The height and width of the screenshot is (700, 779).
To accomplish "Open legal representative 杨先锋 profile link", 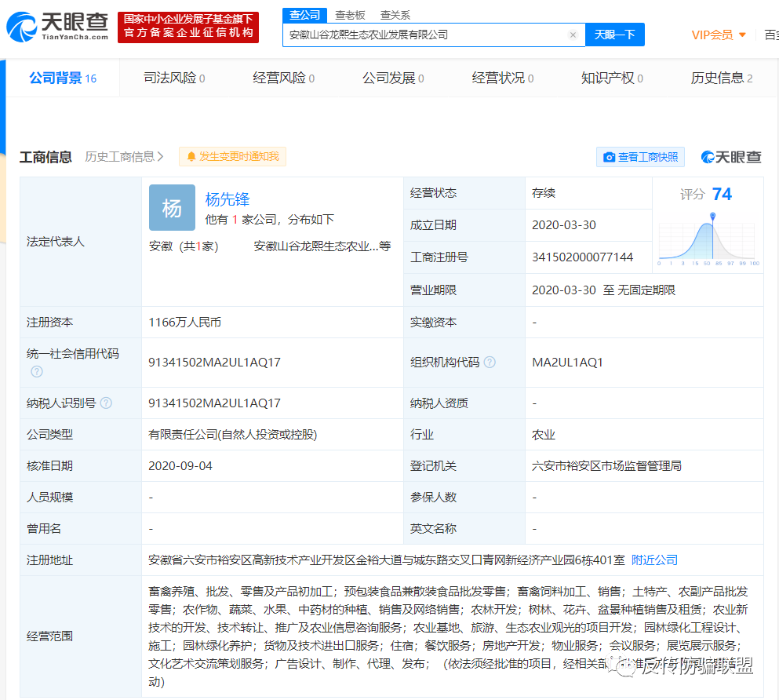I will coord(227,199).
